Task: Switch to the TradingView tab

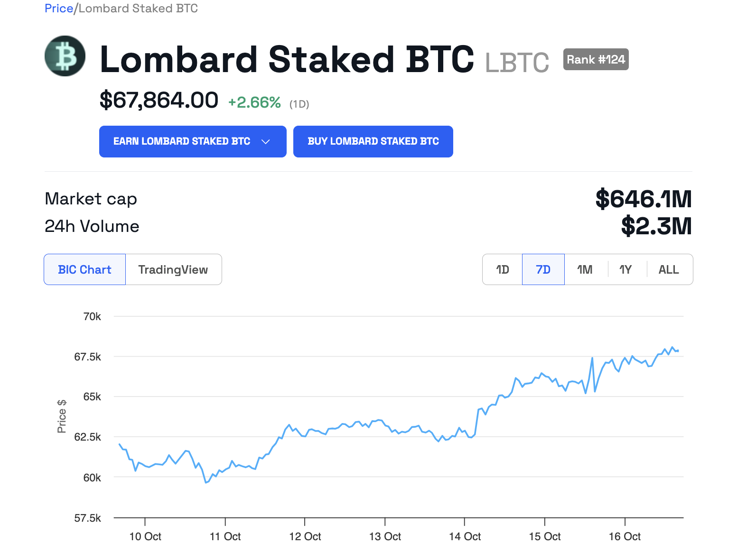Action: coord(173,269)
